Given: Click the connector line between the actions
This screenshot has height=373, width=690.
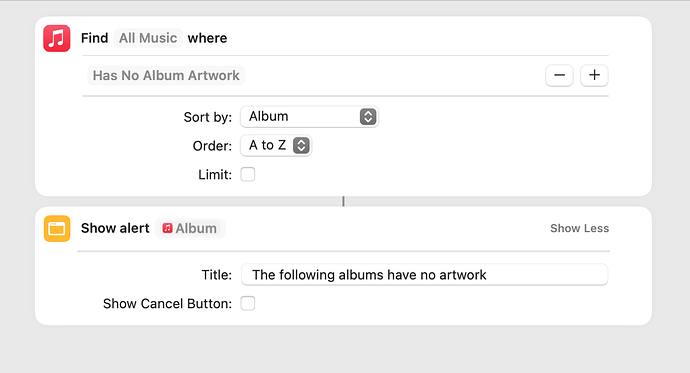Looking at the screenshot, I should pyautogui.click(x=343, y=201).
